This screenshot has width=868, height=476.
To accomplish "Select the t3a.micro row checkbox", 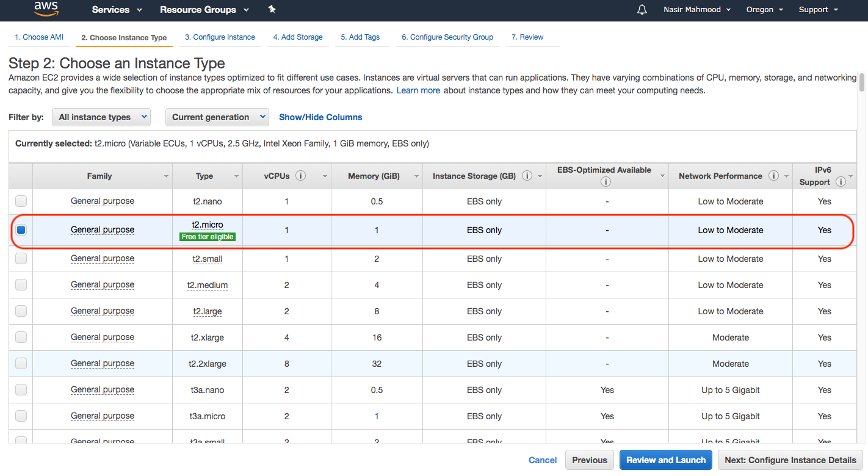I will [x=21, y=416].
